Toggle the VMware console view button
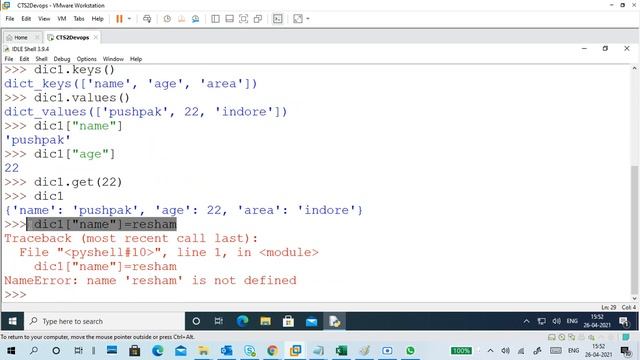Image resolution: width=640 pixels, height=360 pixels. (x=278, y=19)
